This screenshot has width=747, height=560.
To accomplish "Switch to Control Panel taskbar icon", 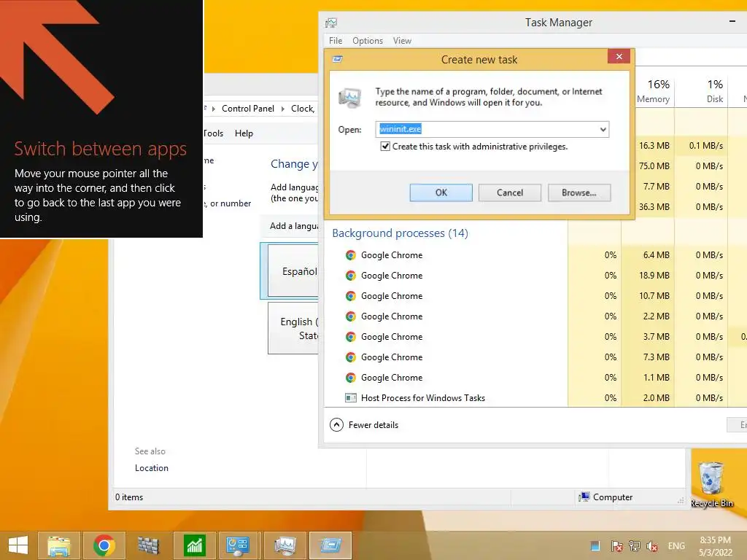I will (x=239, y=545).
